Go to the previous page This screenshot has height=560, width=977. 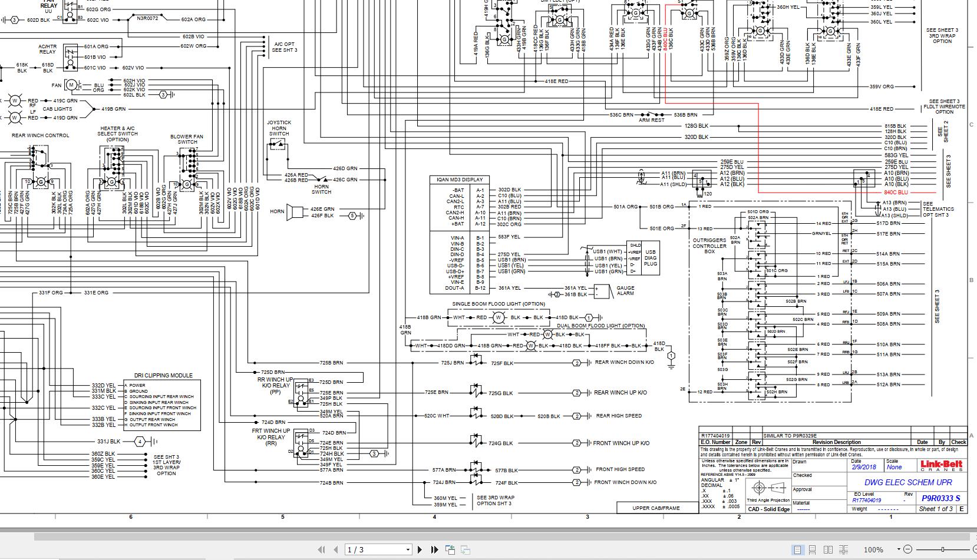tap(336, 549)
